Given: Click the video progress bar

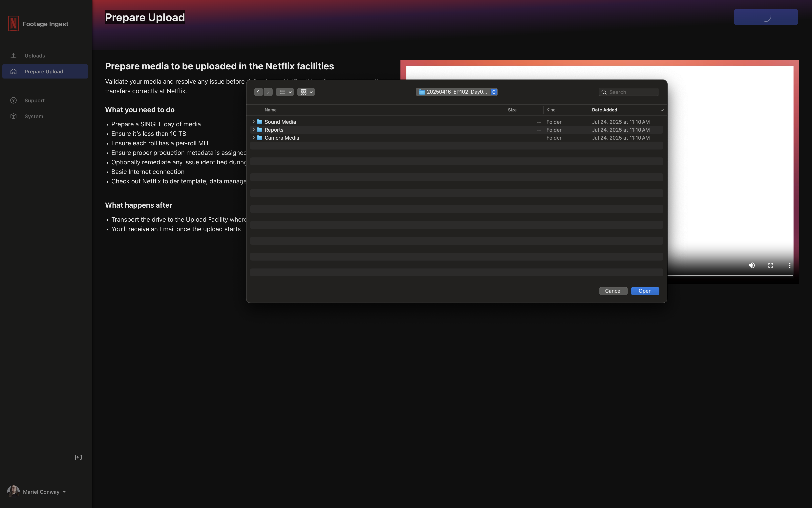Looking at the screenshot, I should (x=730, y=275).
